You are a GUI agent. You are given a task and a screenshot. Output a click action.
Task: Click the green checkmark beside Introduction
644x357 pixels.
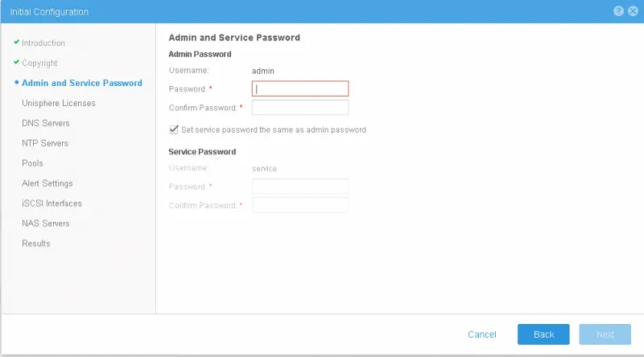pos(16,42)
